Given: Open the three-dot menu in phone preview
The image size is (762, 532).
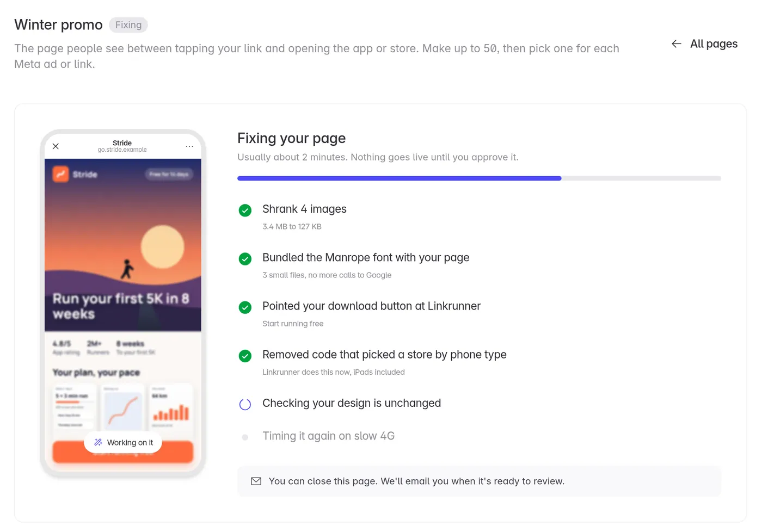Looking at the screenshot, I should pos(189,146).
